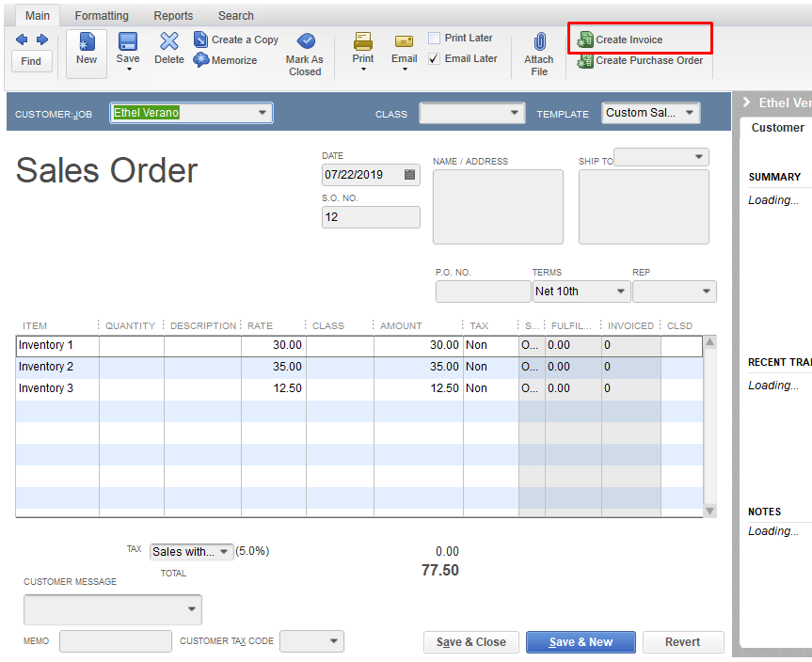Click the AMOUNT column header
Image resolution: width=812 pixels, height=662 pixels.
401,325
